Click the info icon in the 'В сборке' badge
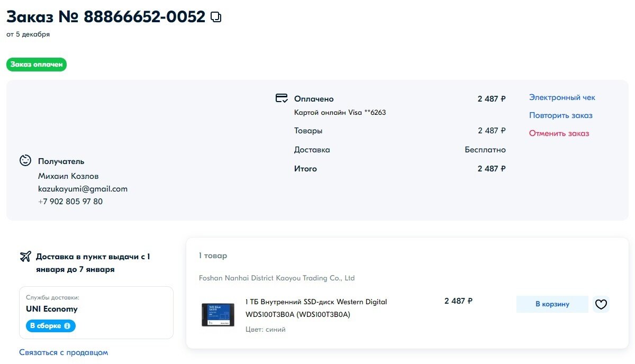 67,326
